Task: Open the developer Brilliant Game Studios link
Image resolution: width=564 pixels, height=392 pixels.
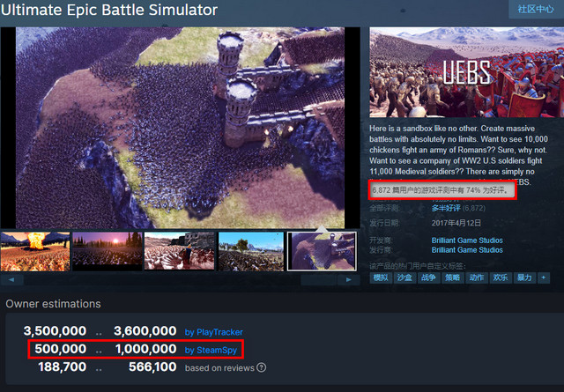Action: (467, 239)
